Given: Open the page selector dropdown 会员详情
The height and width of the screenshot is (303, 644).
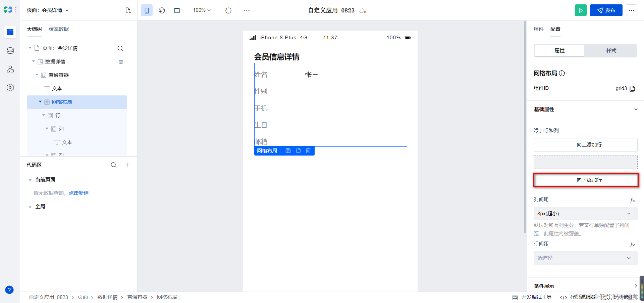Looking at the screenshot, I should point(48,10).
